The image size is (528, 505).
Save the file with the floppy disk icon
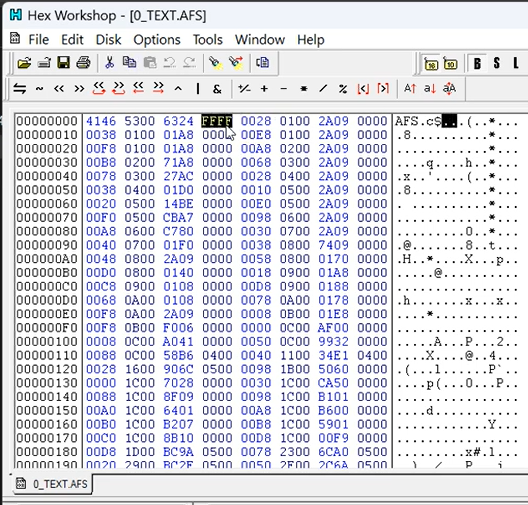coord(63,63)
